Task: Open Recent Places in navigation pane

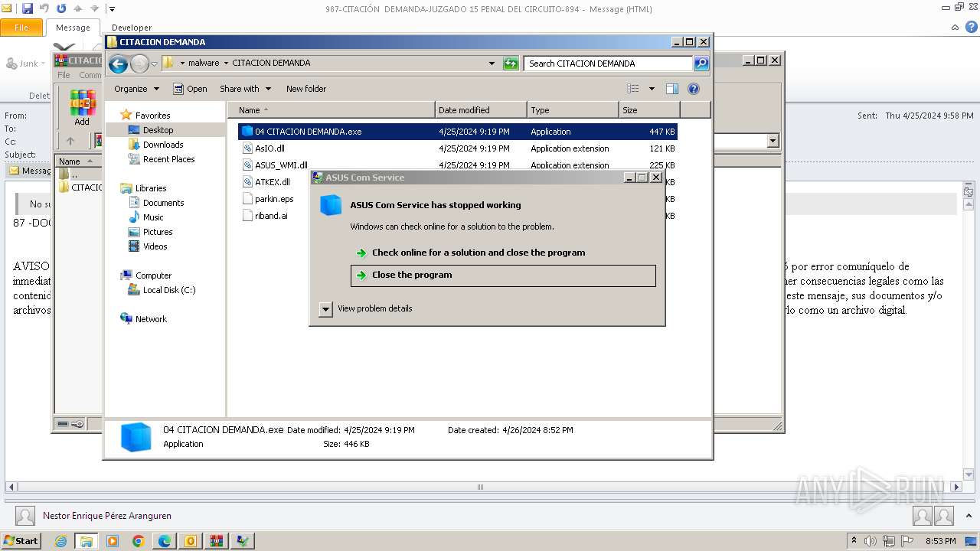Action: [168, 159]
